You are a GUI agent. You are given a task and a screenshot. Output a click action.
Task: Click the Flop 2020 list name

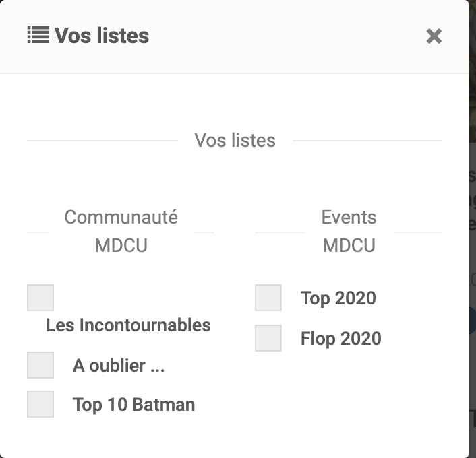(x=341, y=339)
